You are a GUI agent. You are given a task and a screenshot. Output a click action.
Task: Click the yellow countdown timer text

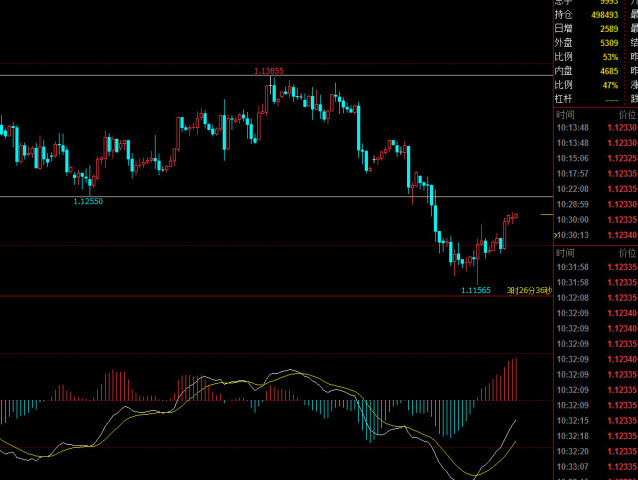pyautogui.click(x=528, y=290)
